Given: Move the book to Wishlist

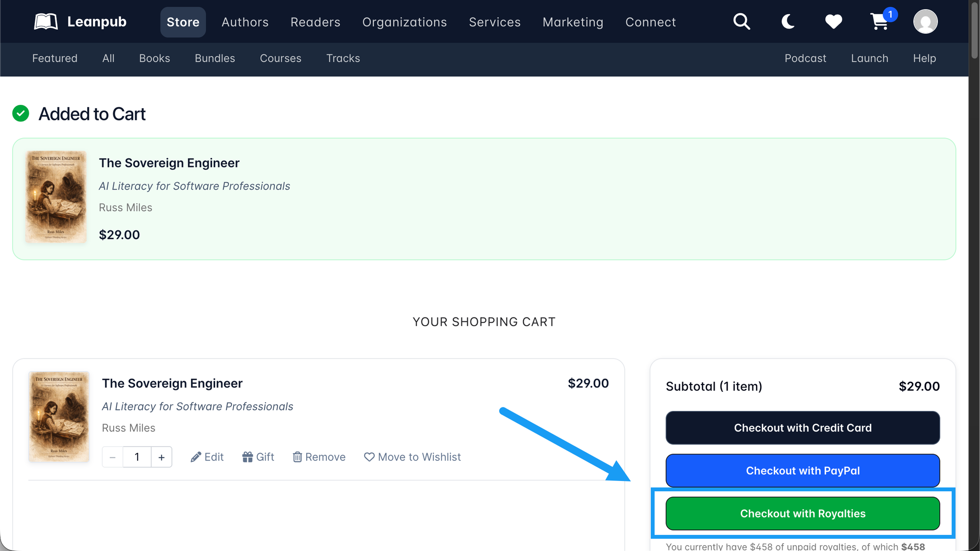Looking at the screenshot, I should [x=413, y=457].
